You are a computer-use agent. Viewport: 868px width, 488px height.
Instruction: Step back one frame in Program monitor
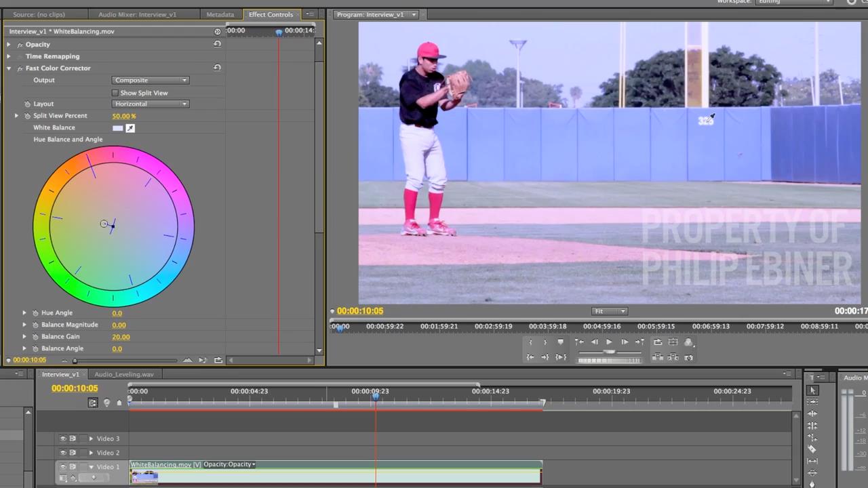(x=595, y=342)
